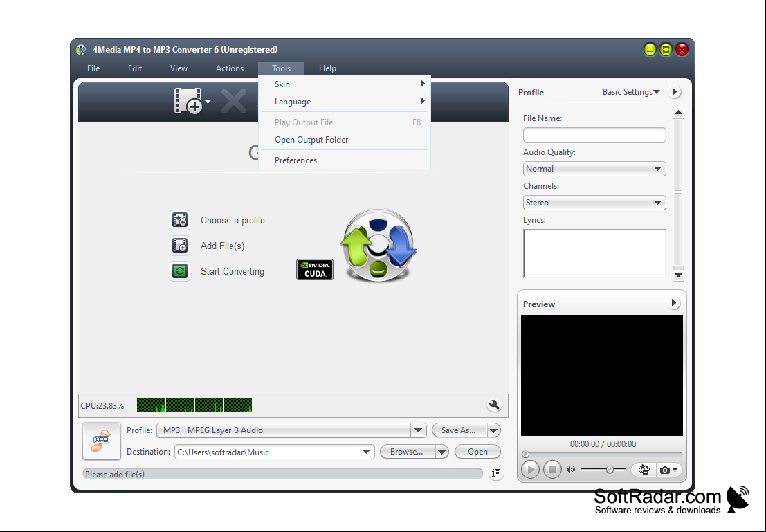Click the black preview video area
Image resolution: width=766 pixels, height=532 pixels.
[602, 375]
